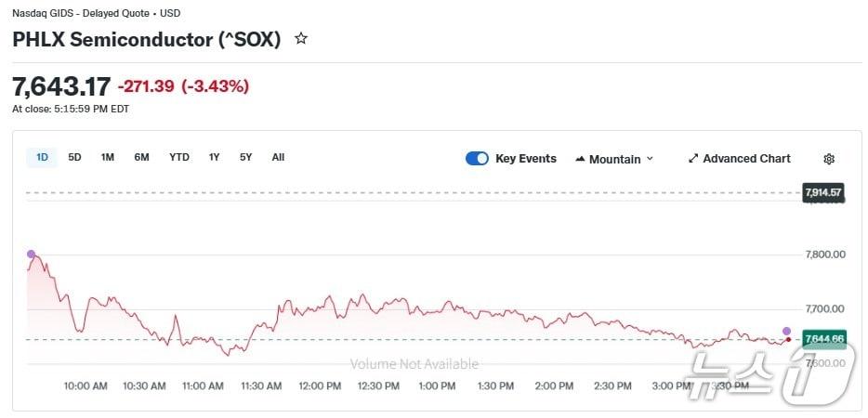Click the Mountain chart type icon
This screenshot has width=868, height=418.
coord(581,159)
